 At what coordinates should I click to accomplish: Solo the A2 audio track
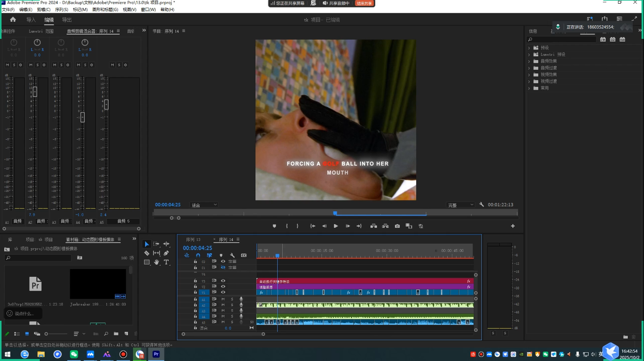point(232,305)
